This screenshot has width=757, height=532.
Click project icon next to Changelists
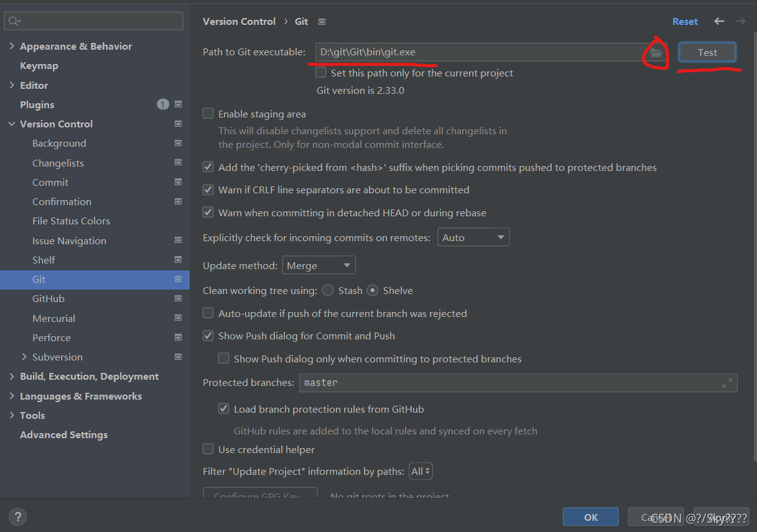(179, 163)
